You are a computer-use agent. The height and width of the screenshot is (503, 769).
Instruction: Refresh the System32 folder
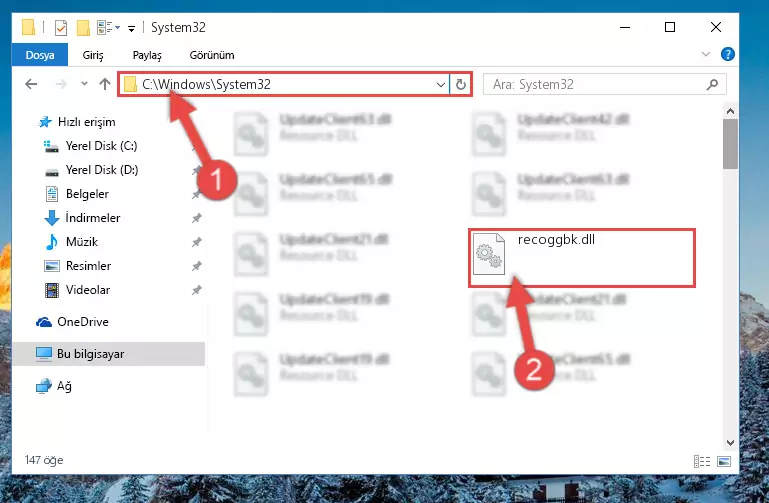click(x=461, y=85)
